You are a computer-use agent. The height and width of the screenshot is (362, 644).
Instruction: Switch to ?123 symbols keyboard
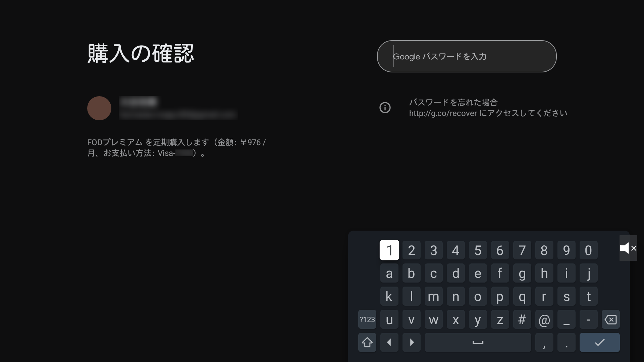tap(367, 319)
